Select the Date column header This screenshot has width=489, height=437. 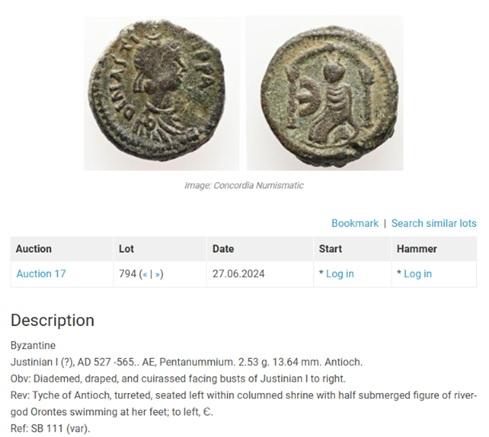[x=223, y=249]
